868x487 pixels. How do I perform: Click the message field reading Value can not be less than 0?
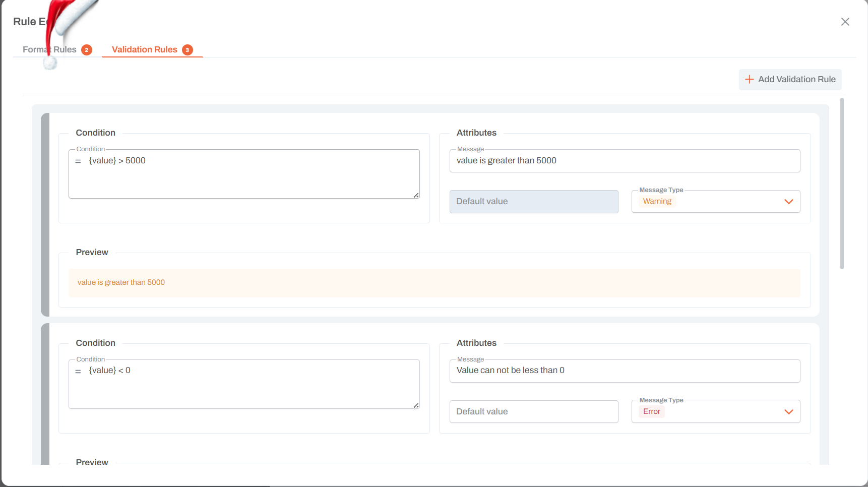coord(625,371)
